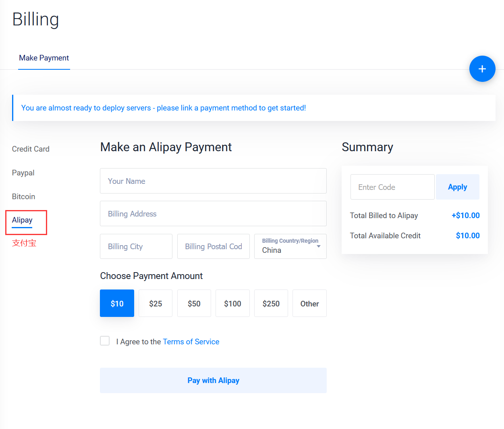Choose the $250 payment amount
This screenshot has height=429, width=504.
coord(271,303)
